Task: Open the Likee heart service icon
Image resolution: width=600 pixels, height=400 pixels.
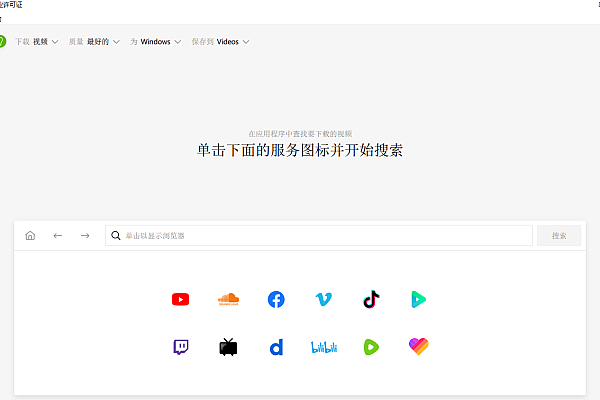Action: 419,346
